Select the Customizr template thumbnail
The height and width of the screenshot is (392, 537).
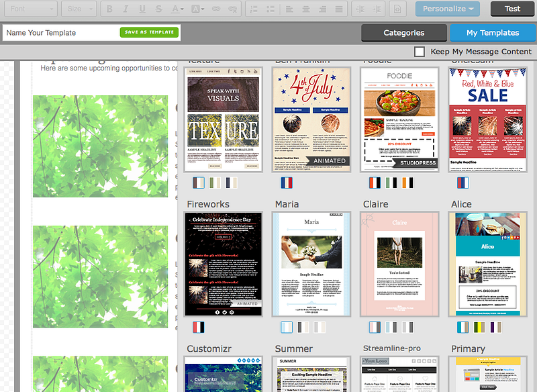[224, 374]
